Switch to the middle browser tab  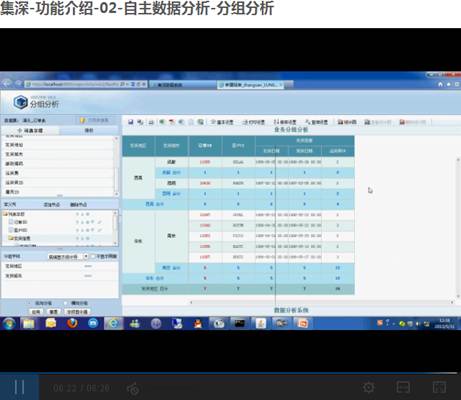pyautogui.click(x=183, y=85)
